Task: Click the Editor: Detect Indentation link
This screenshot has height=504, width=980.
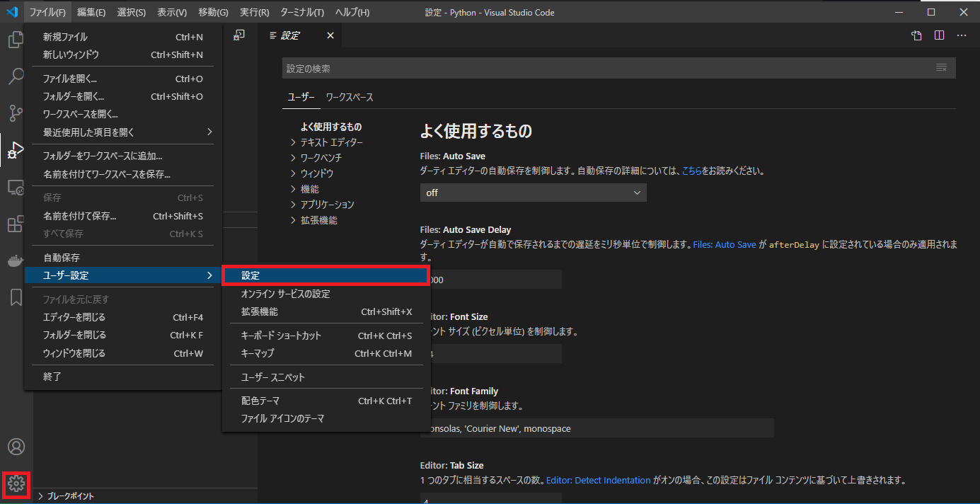Action: point(599,480)
